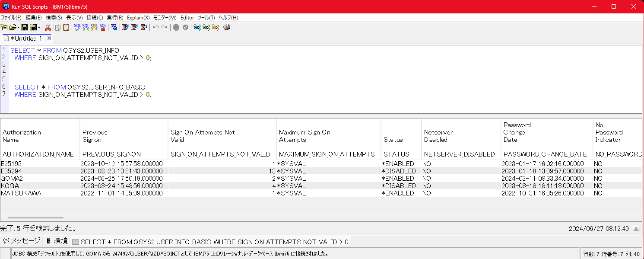644x259 pixels.
Task: Check the SQL syntax using the toolbar icon
Action: 77,27
